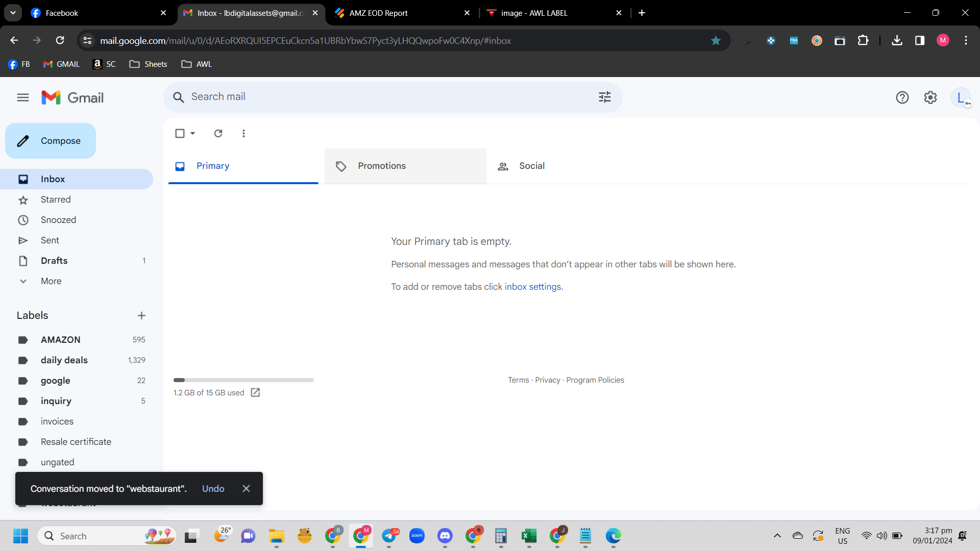Screen dimensions: 980x551
Task: Show hidden system tray icons
Action: point(777,536)
